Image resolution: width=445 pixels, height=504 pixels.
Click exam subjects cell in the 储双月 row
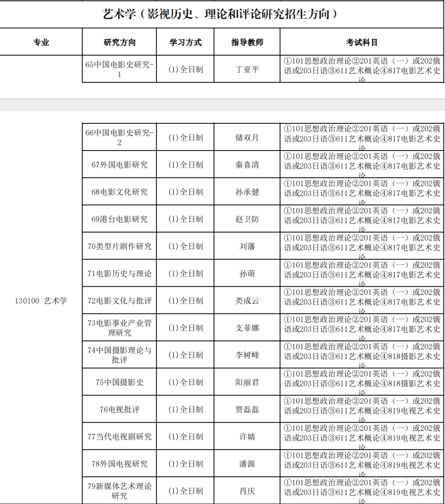pyautogui.click(x=362, y=137)
